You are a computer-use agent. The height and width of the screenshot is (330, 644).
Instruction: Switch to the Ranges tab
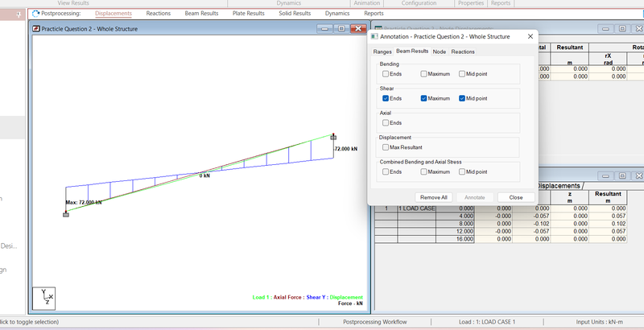[x=382, y=52]
